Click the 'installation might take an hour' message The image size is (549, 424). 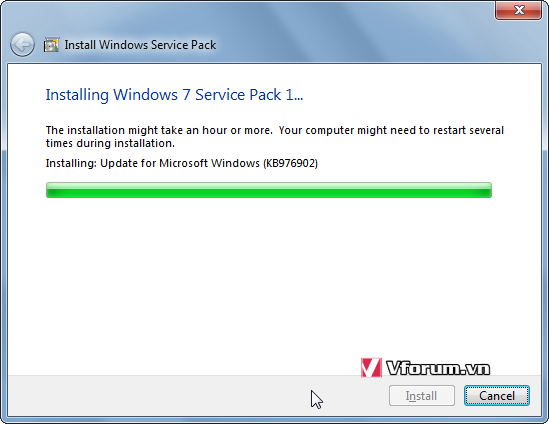(274, 137)
